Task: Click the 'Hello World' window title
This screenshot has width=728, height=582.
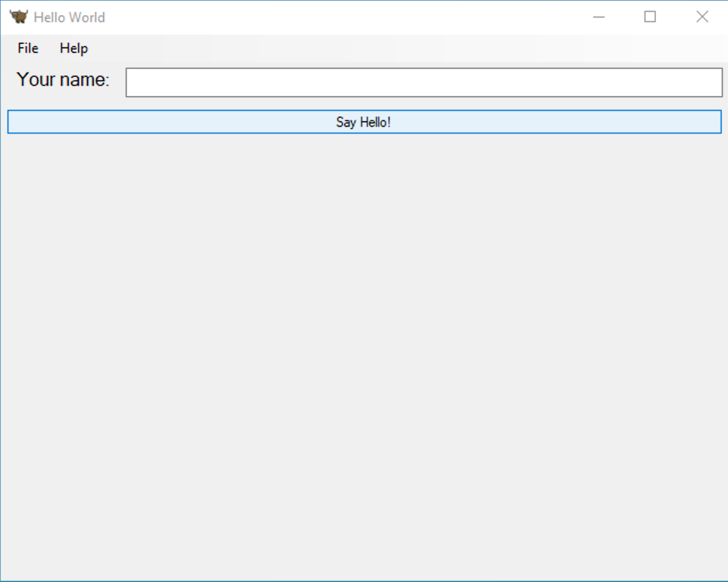Action: (x=69, y=18)
